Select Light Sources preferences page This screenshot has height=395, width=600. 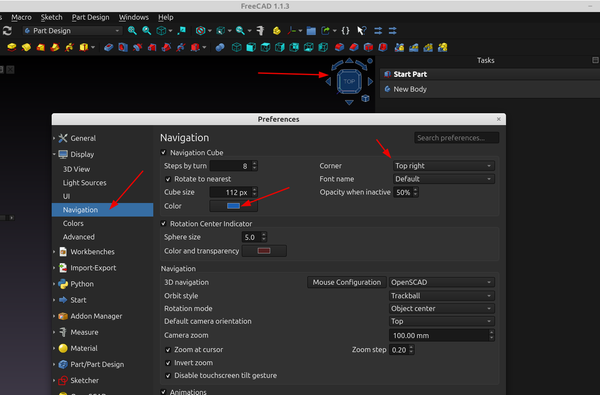point(85,183)
